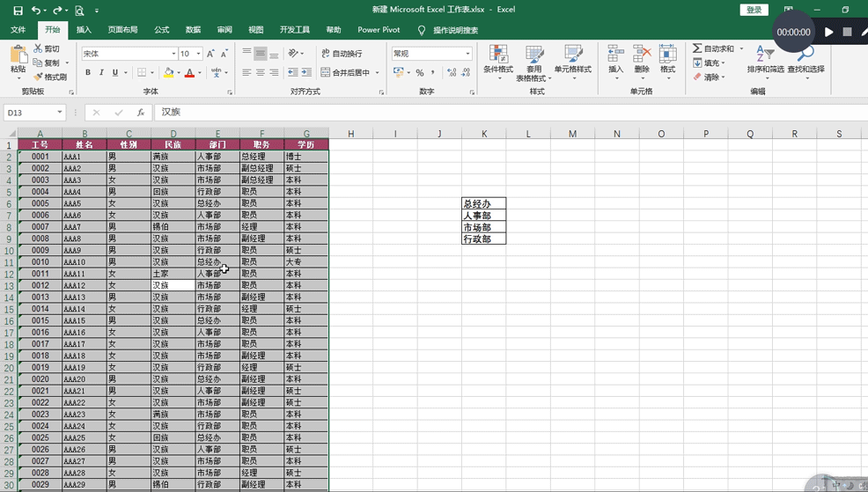Click inside the formula bar showing 汉族
This screenshot has width=868, height=492.
pos(511,113)
